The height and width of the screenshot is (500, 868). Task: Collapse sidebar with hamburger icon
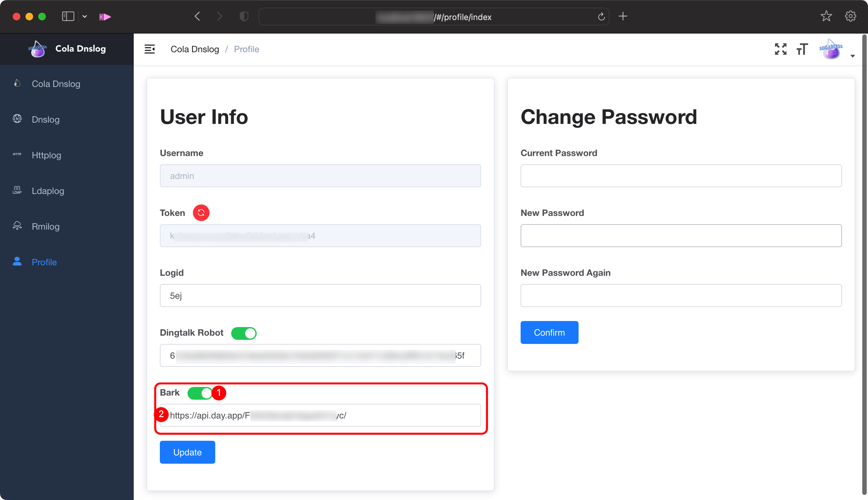coord(149,49)
